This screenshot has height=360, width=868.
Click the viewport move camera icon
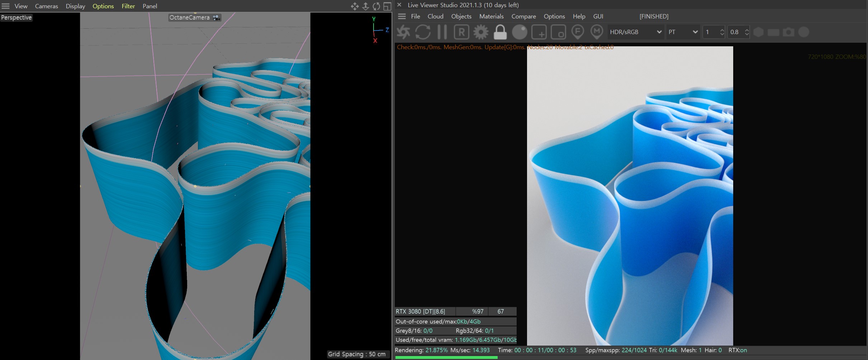click(355, 6)
